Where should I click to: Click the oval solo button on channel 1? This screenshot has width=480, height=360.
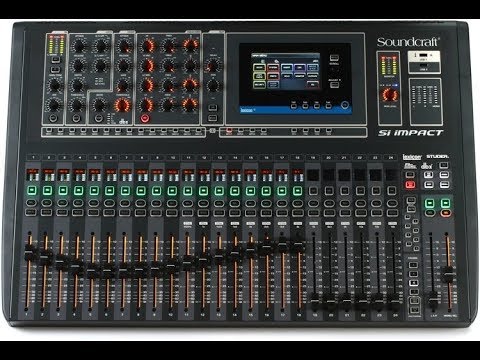(x=31, y=203)
